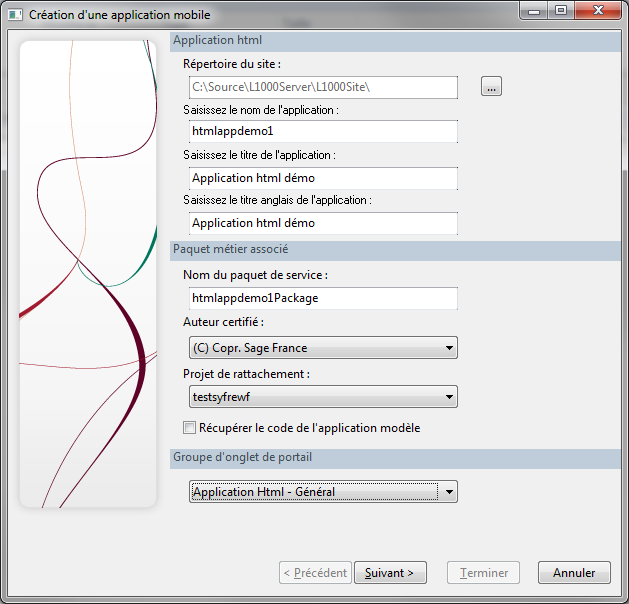Open the portal tab group dropdown
This screenshot has width=629, height=604.
[x=323, y=492]
